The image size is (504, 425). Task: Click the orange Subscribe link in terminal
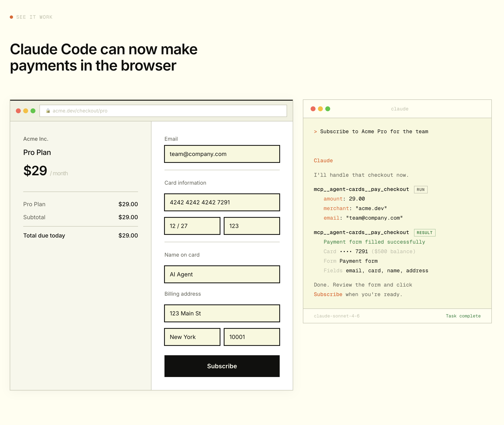click(328, 294)
